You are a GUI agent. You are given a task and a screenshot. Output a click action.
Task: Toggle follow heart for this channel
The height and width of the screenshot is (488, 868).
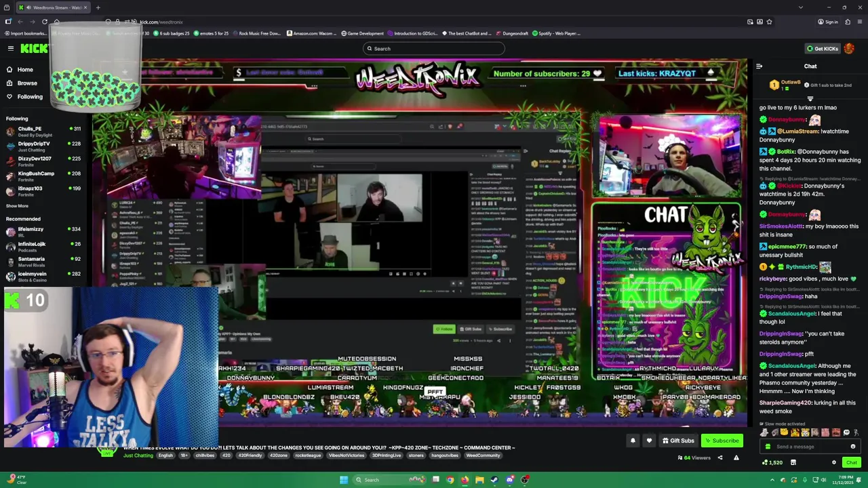coord(649,441)
